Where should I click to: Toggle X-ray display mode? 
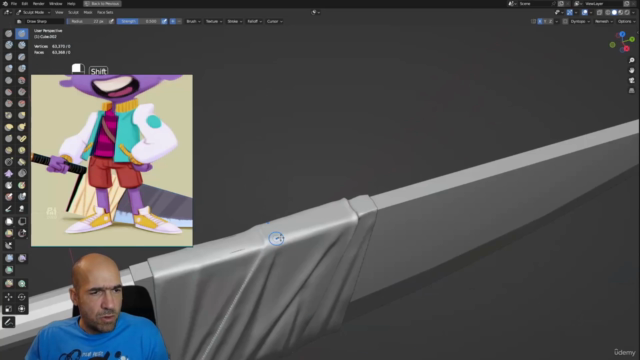point(599,12)
